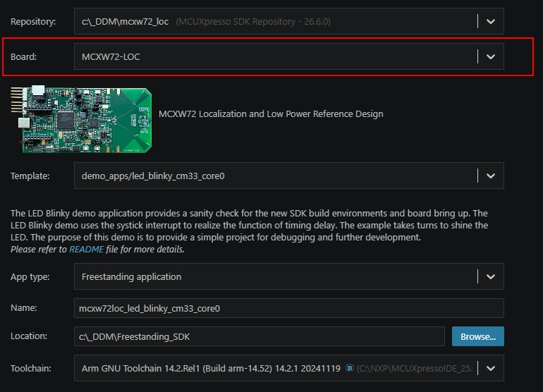Click the '(C:\NXP\MCUXpressoIDE_25.' toolchain path text
Viewport: 543px width, 392px height.
tap(415, 368)
